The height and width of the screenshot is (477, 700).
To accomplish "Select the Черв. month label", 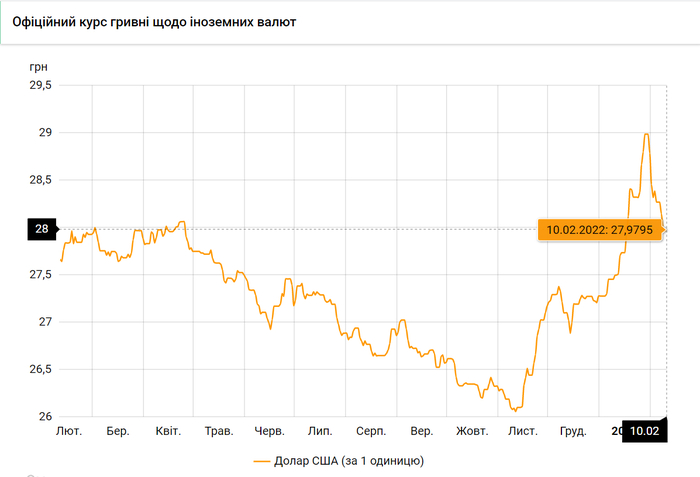I will click(270, 431).
